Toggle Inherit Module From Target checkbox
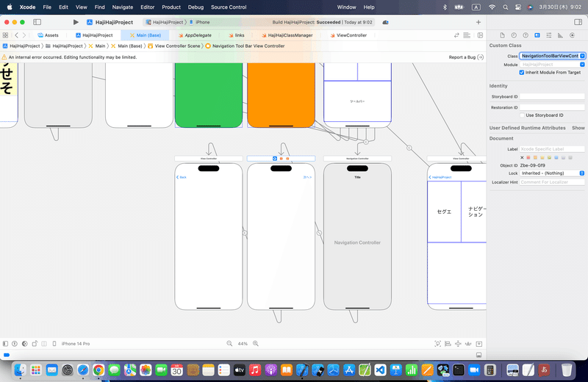588x382 pixels. [522, 72]
